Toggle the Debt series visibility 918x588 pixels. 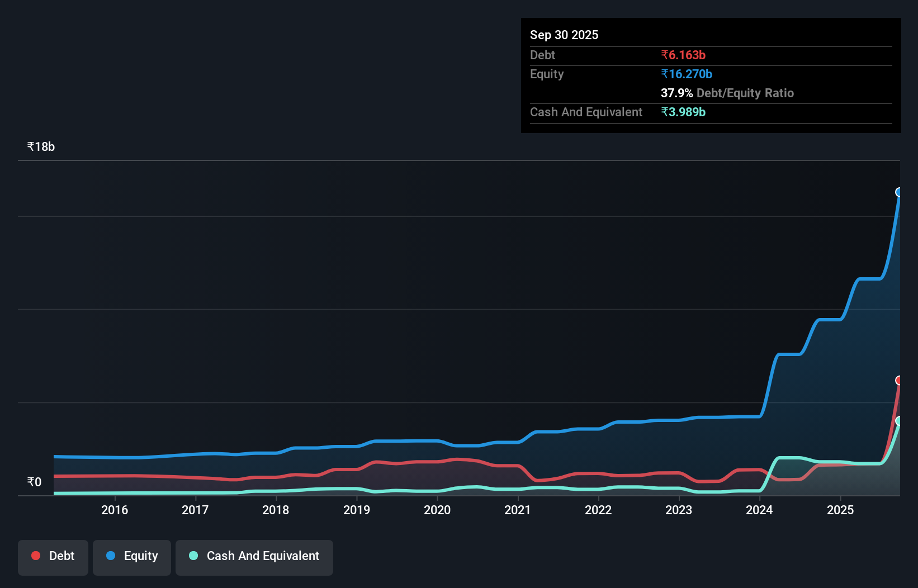(x=53, y=556)
